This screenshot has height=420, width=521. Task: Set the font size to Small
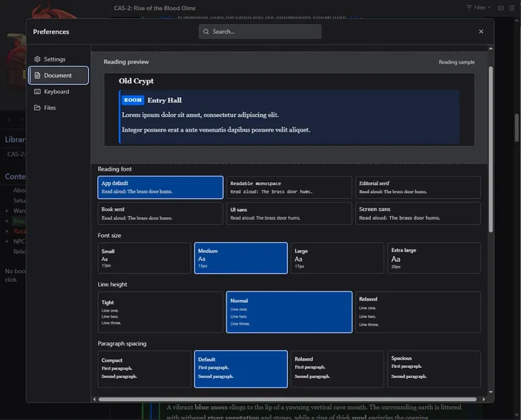coord(144,258)
